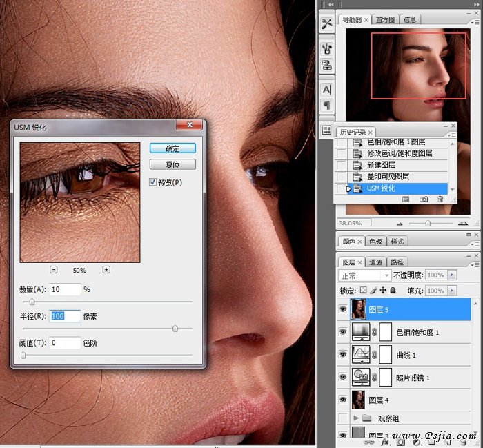The width and height of the screenshot is (483, 448).
Task: Zoom in the USM preview with plus
Action: click(x=106, y=270)
